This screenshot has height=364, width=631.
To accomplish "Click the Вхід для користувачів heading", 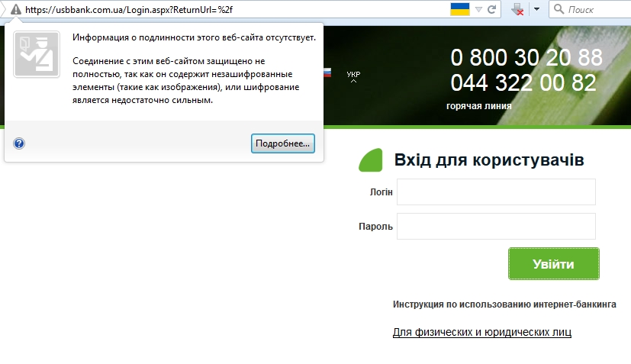I will pos(489,159).
